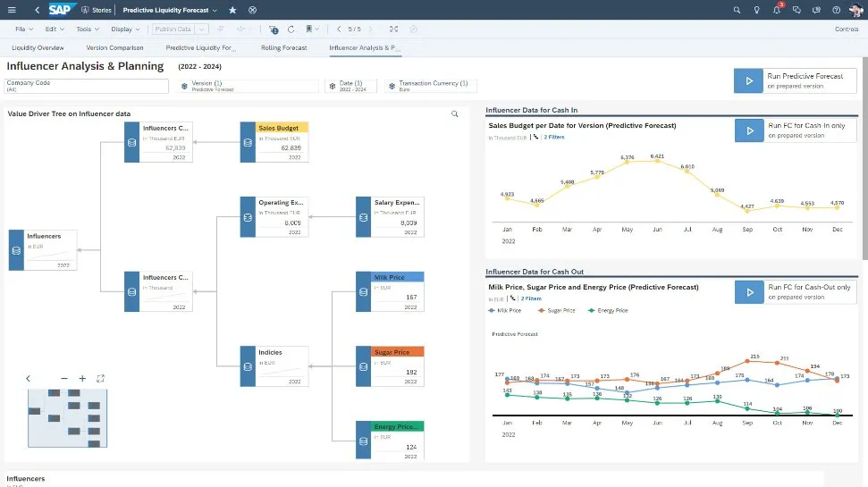Open the notifications bell icon
Screen dimensions: 868x487
776,10
